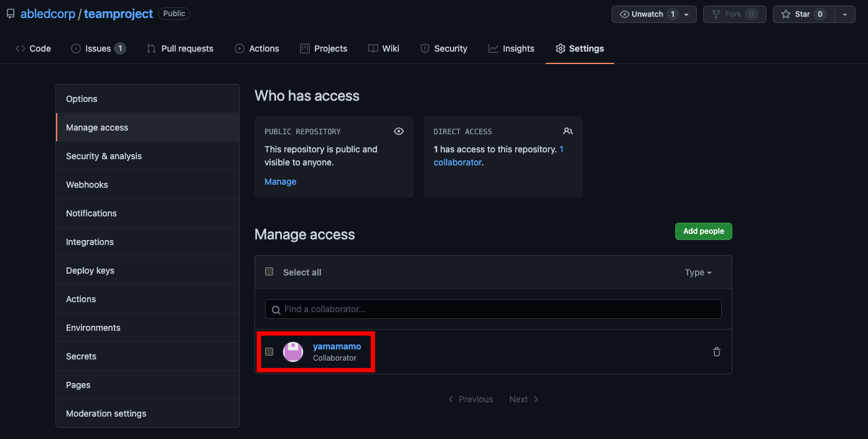Screen dimensions: 868x439
Task: Open Environments settings
Action: [x=147, y=328]
